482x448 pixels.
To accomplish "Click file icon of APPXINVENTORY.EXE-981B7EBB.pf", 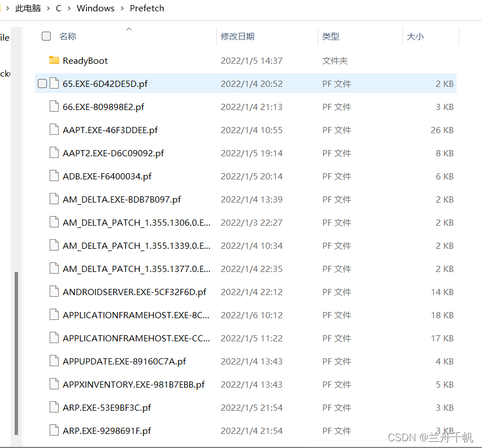I will (54, 384).
